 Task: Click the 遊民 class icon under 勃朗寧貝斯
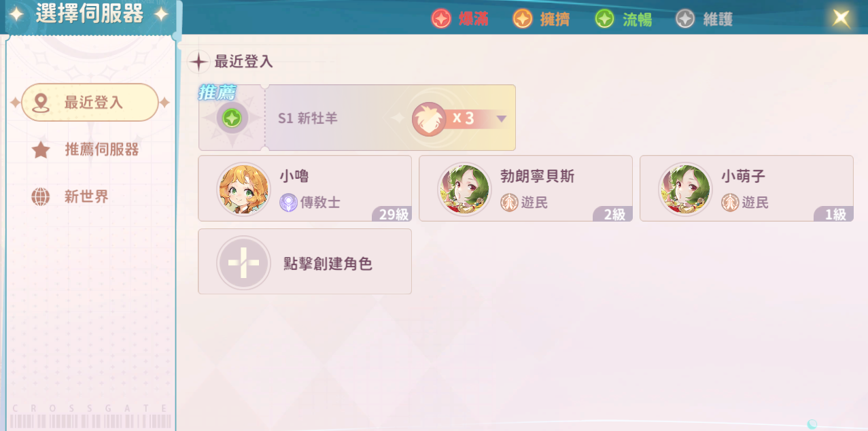(509, 202)
